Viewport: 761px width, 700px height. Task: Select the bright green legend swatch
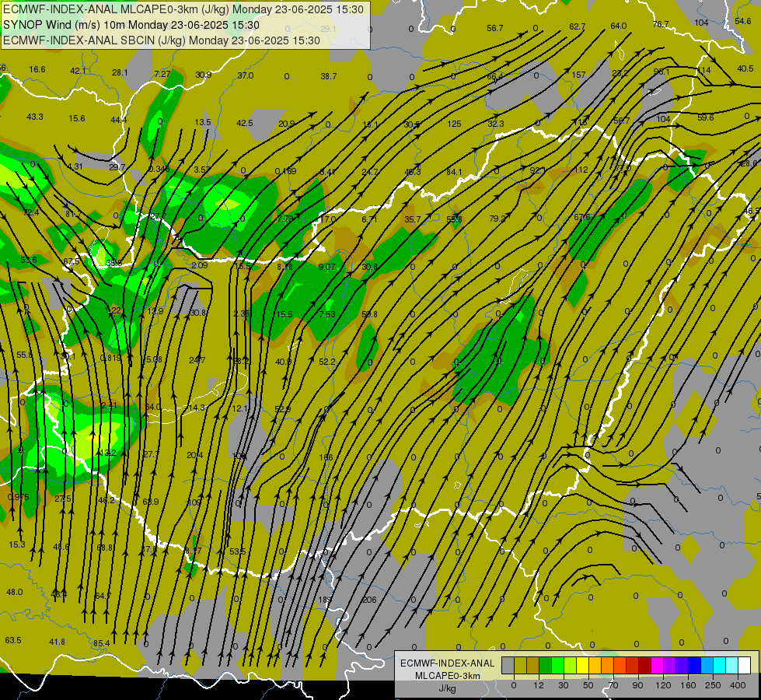(558, 665)
